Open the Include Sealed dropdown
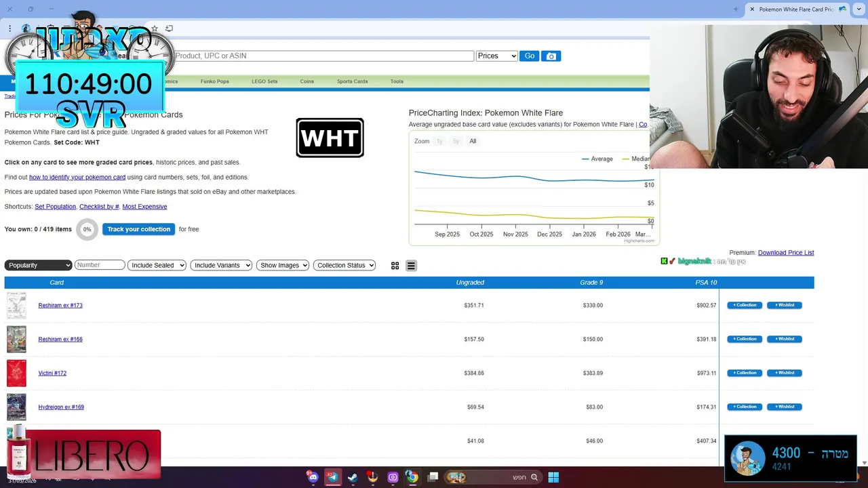868x488 pixels. [157, 265]
